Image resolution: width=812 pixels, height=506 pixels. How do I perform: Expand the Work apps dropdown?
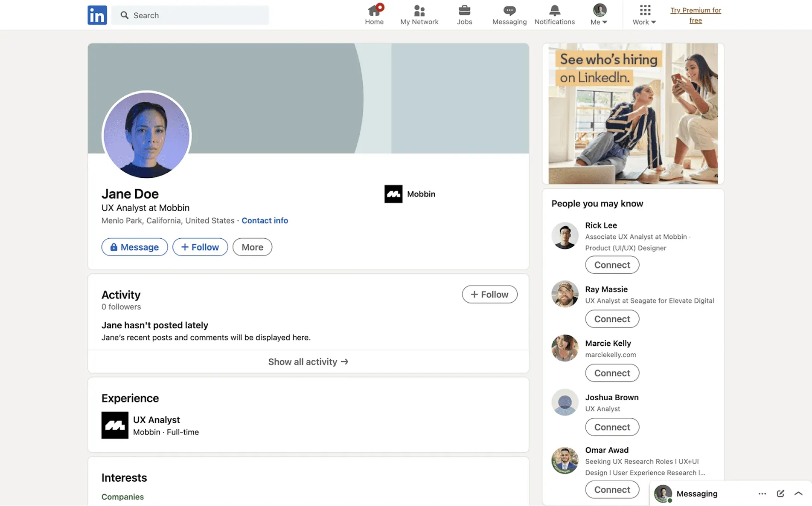(644, 15)
